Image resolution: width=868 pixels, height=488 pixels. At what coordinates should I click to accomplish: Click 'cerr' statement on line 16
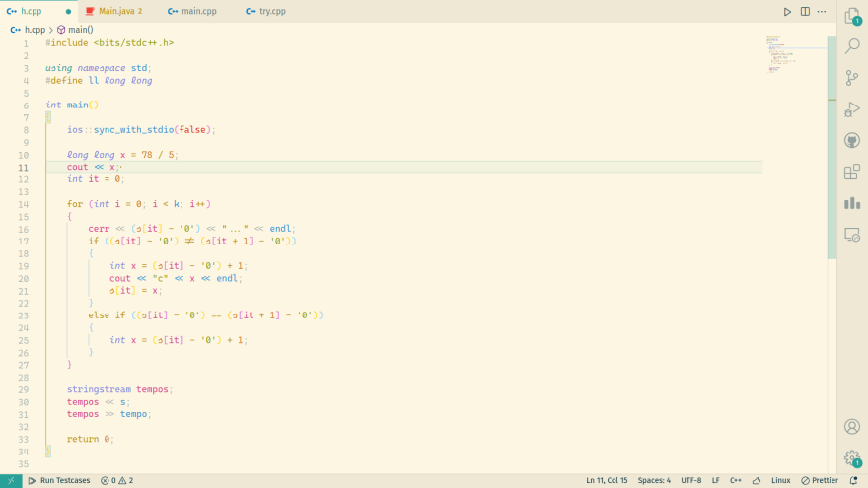pyautogui.click(x=191, y=229)
